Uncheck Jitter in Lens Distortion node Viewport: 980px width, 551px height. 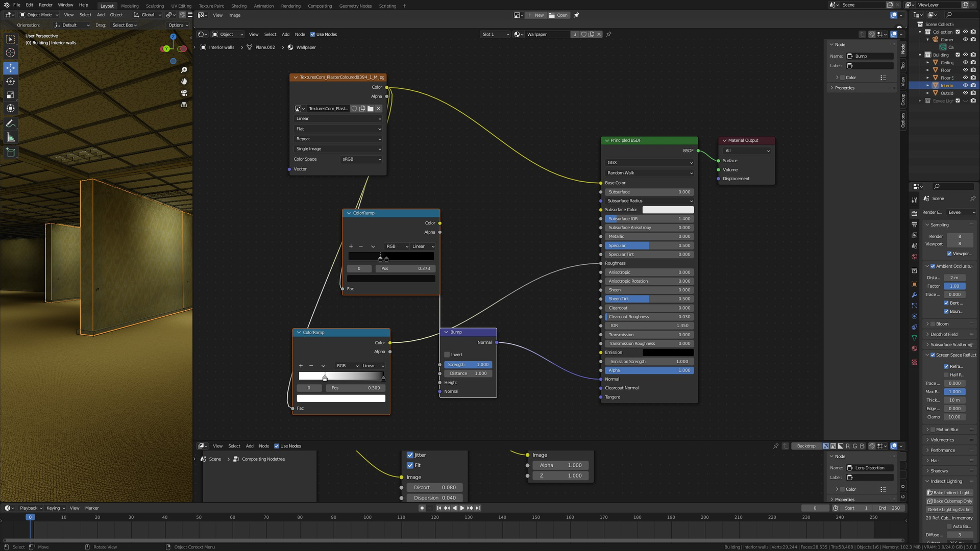point(410,455)
